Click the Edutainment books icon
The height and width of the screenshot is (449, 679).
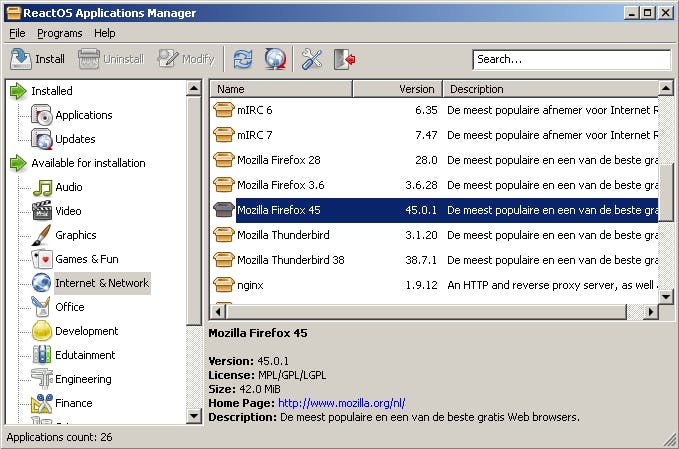click(x=42, y=355)
